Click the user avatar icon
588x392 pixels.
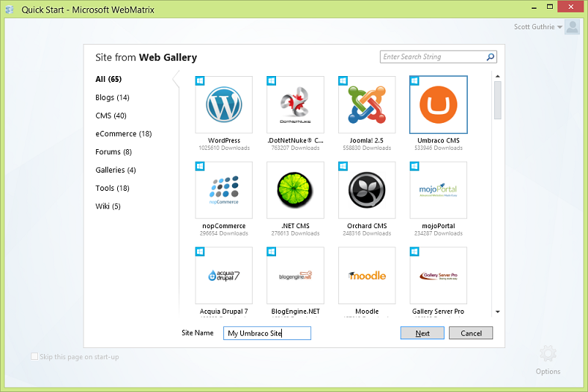point(572,27)
